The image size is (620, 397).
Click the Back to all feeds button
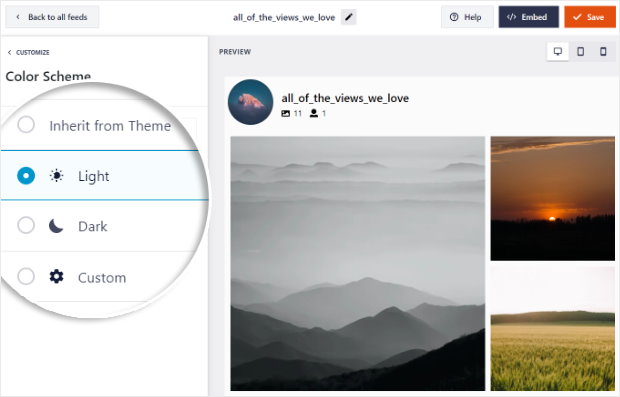coord(52,17)
